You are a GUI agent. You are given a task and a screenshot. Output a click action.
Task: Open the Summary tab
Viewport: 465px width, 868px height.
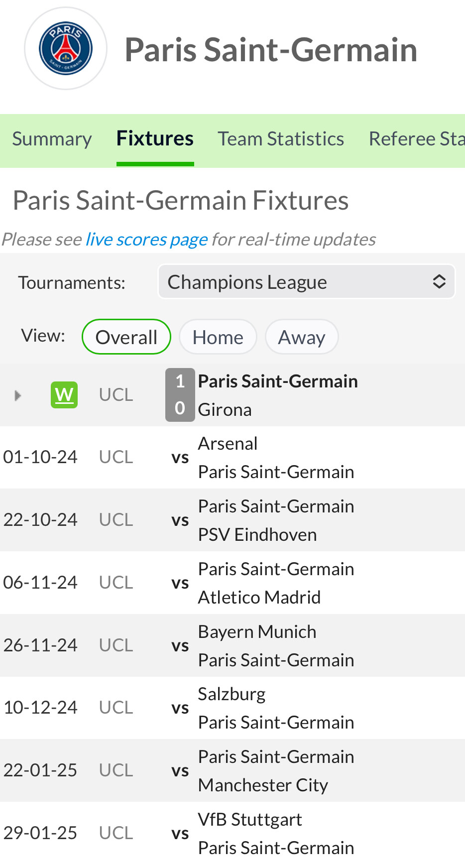tap(52, 139)
